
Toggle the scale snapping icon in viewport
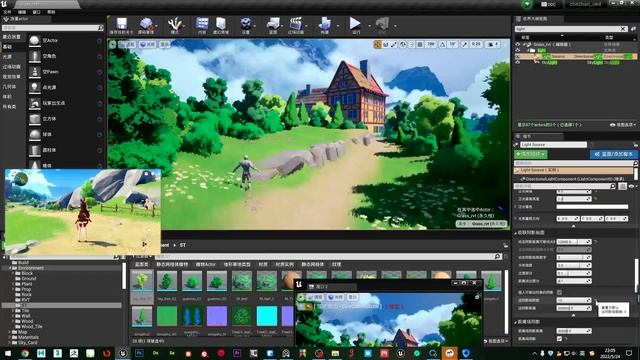tap(465, 44)
